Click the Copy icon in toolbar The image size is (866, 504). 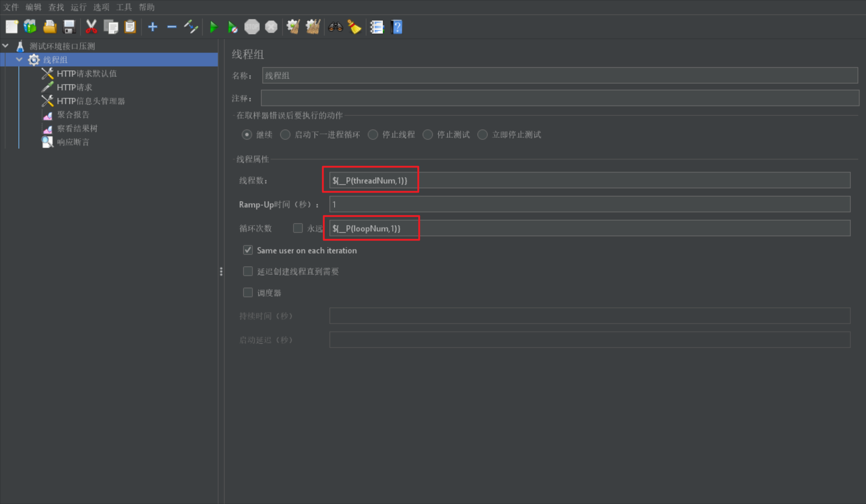click(111, 27)
